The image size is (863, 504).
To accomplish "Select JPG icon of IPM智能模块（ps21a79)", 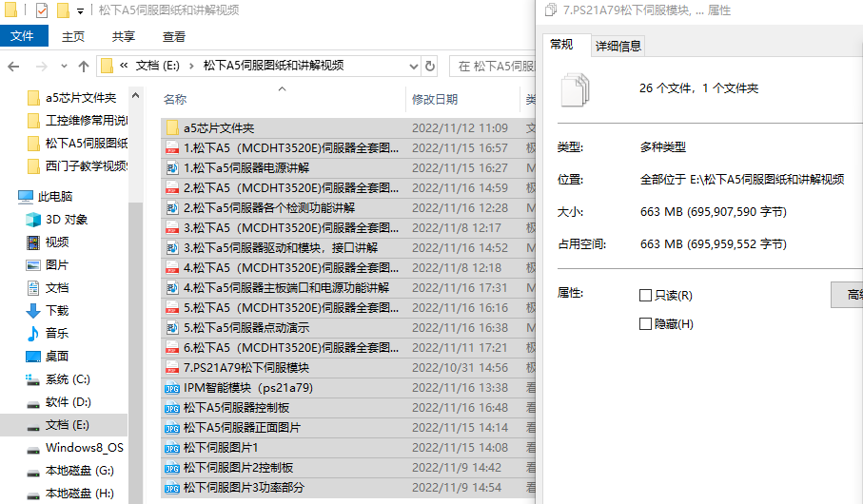I will tap(172, 388).
